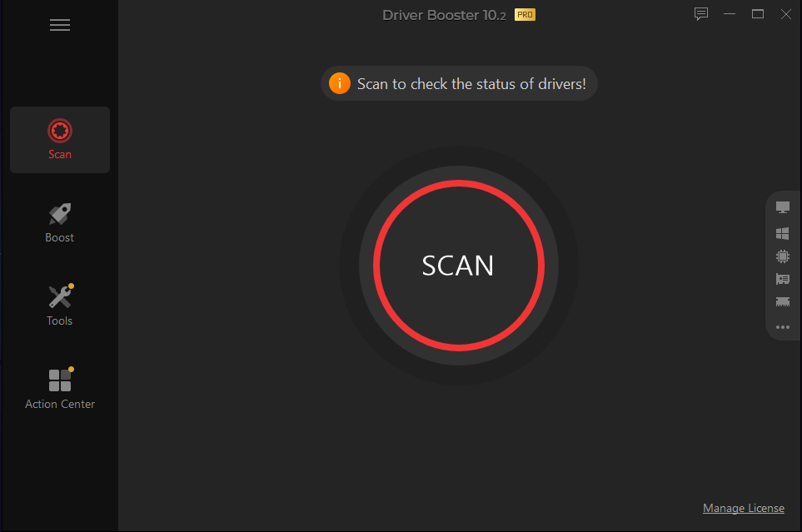Show Windows system info icon
Viewport: 802px width, 532px height.
pyautogui.click(x=783, y=233)
